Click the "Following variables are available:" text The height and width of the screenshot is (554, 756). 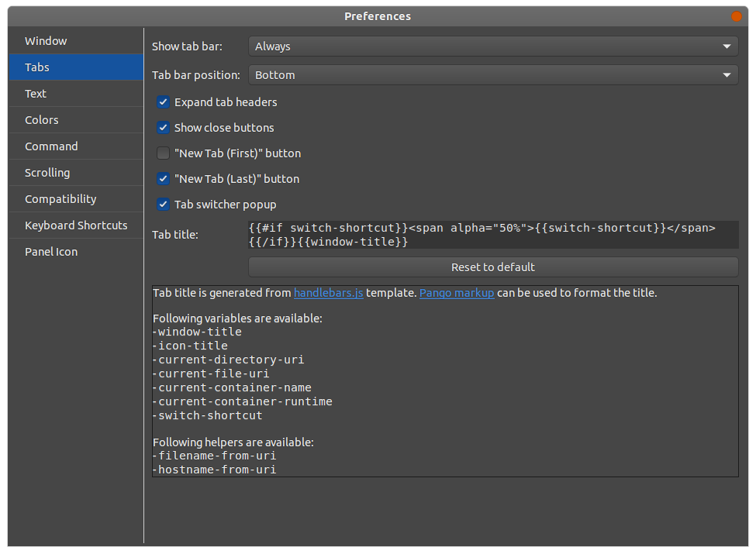coord(238,318)
